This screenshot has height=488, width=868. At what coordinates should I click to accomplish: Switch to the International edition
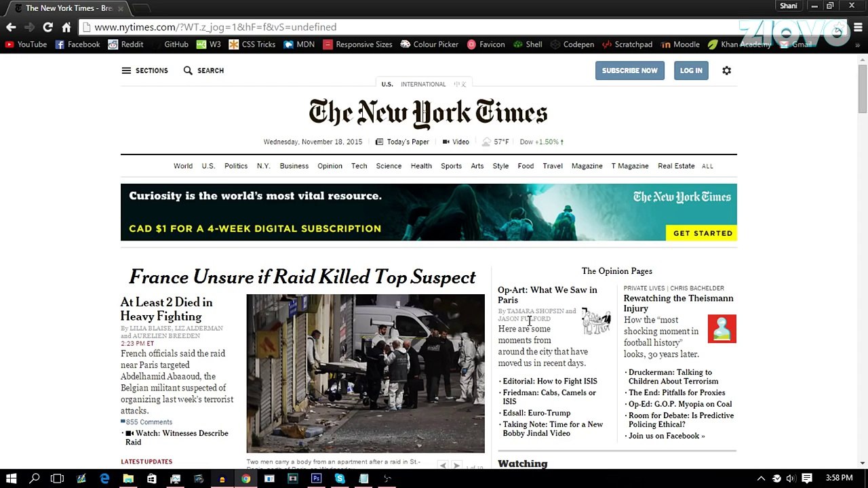[x=423, y=84]
